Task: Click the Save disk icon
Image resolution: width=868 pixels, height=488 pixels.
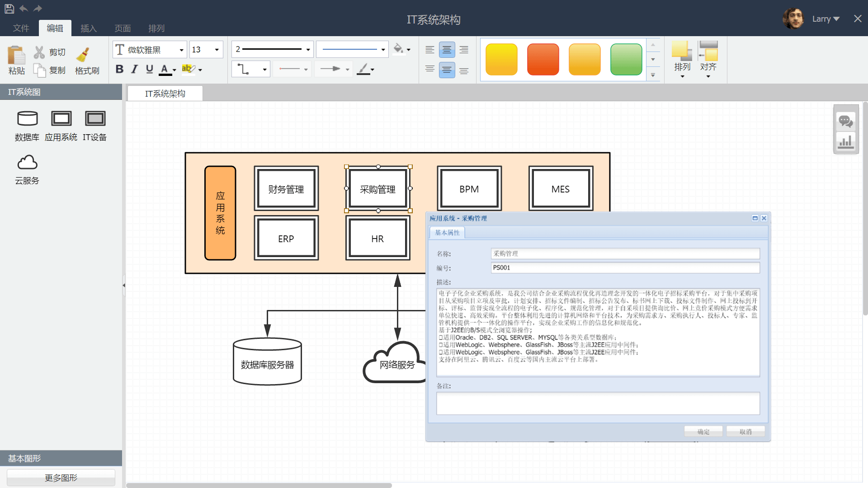Action: (x=9, y=8)
